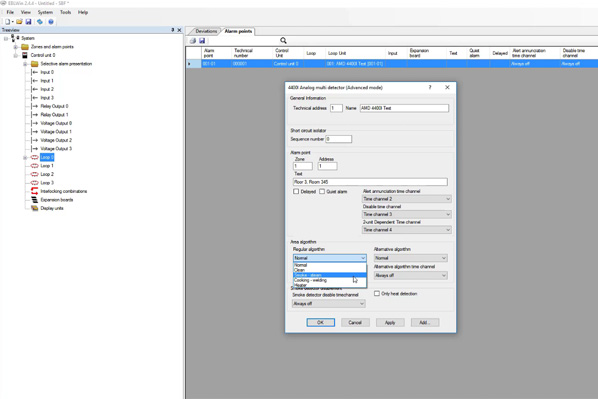
Task: Click the Loop 2 red loop icon
Action: [x=35, y=174]
